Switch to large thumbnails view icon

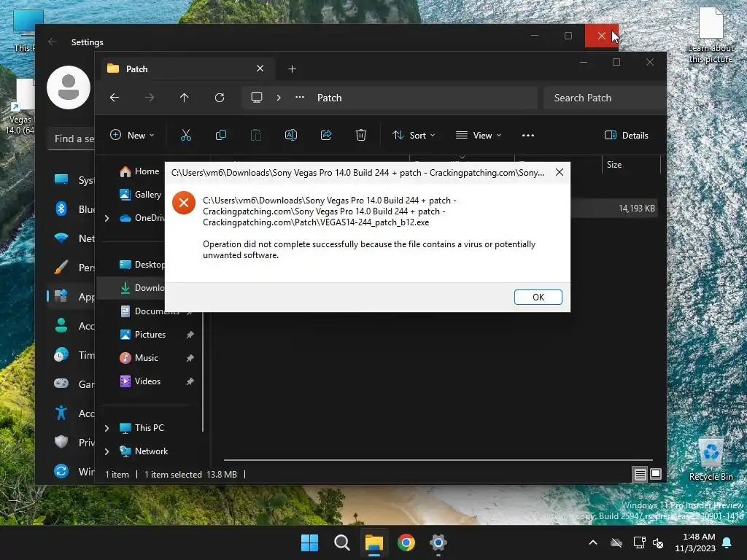(656, 474)
